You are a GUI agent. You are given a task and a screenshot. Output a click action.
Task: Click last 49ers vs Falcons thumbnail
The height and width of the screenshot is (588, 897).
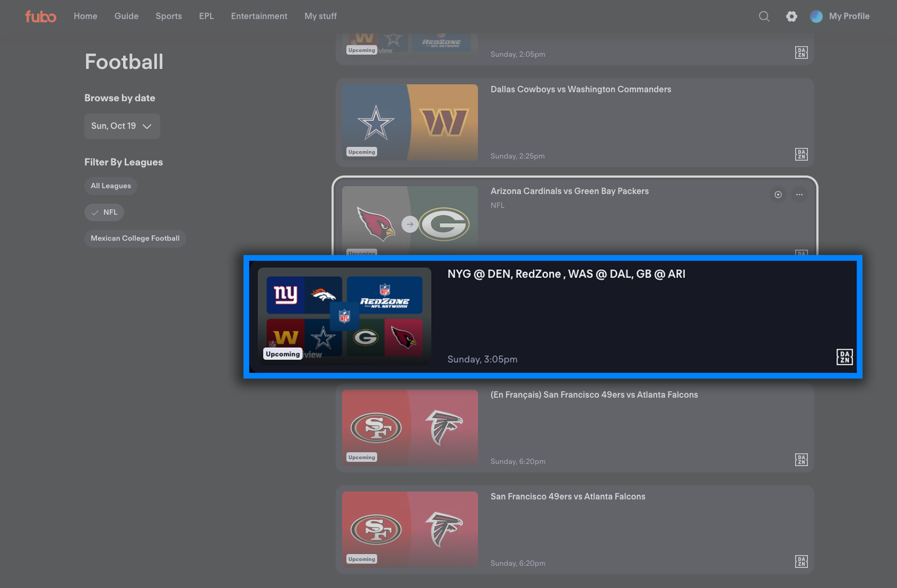pos(410,530)
